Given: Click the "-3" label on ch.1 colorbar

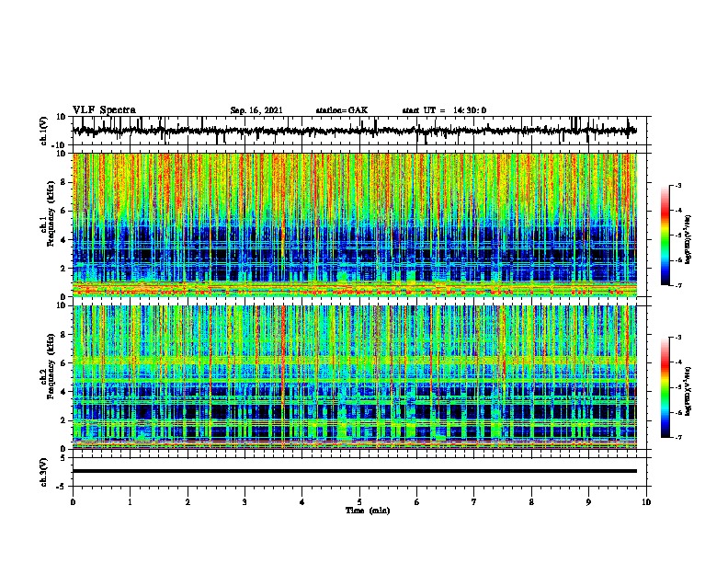Looking at the screenshot, I should click(x=677, y=185).
